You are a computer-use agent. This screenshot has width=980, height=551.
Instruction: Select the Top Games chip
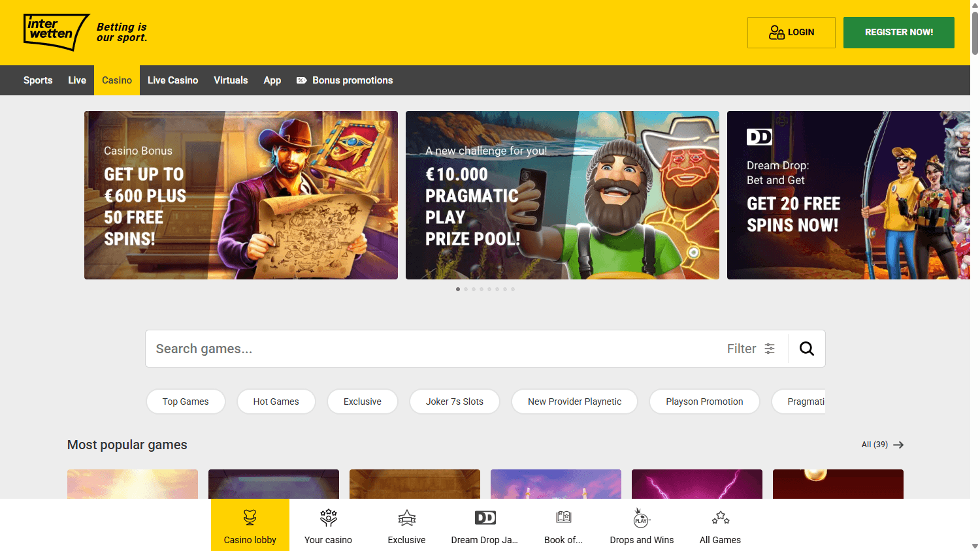click(186, 401)
